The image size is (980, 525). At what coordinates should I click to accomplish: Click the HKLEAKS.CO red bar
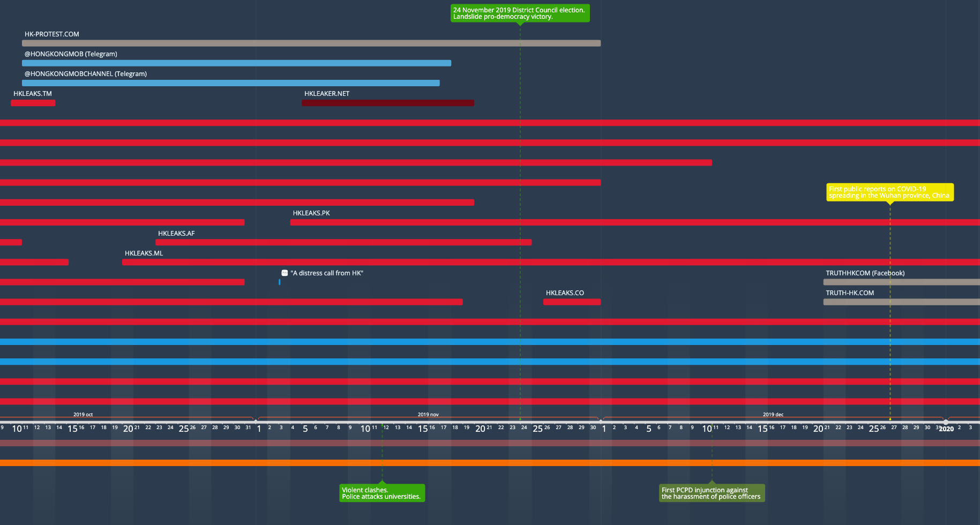[572, 302]
